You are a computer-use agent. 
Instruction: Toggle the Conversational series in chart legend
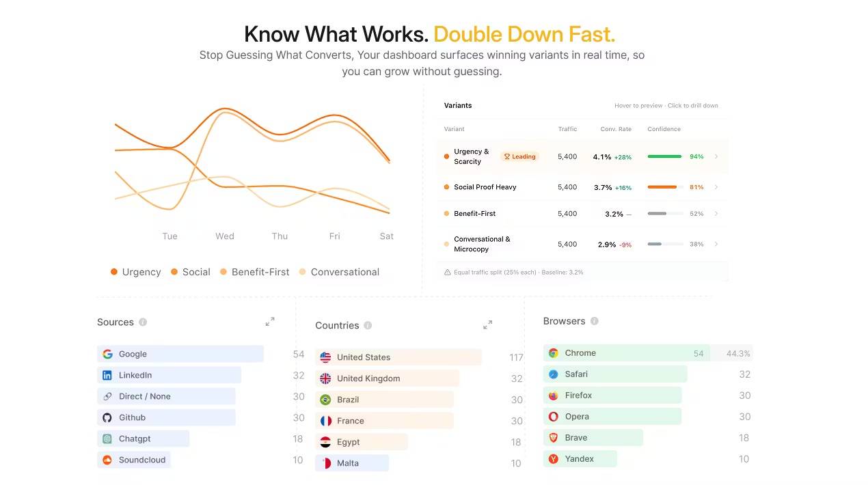point(339,272)
